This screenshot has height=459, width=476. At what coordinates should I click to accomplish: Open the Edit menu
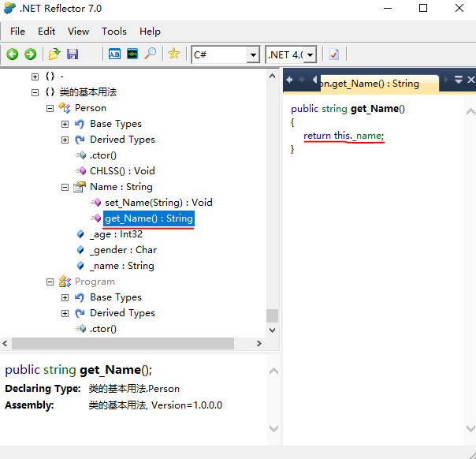[46, 32]
